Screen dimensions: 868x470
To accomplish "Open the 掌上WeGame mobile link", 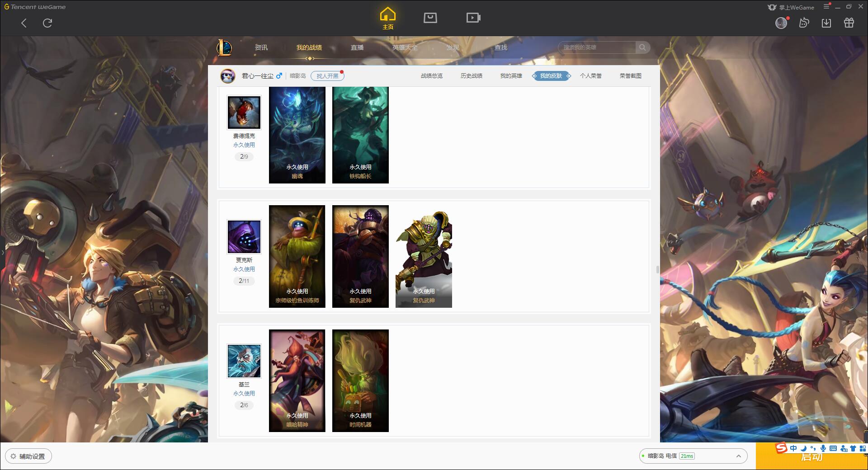I will [x=791, y=7].
